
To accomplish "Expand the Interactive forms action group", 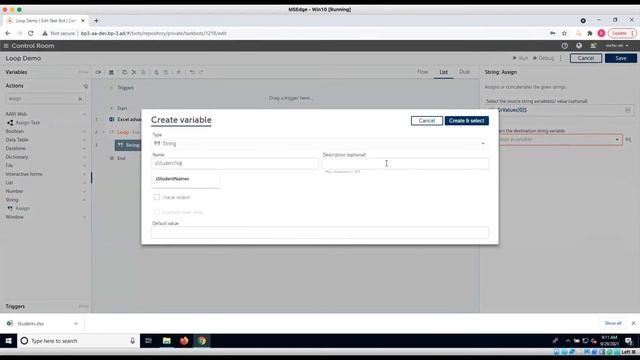I will coord(84,174).
